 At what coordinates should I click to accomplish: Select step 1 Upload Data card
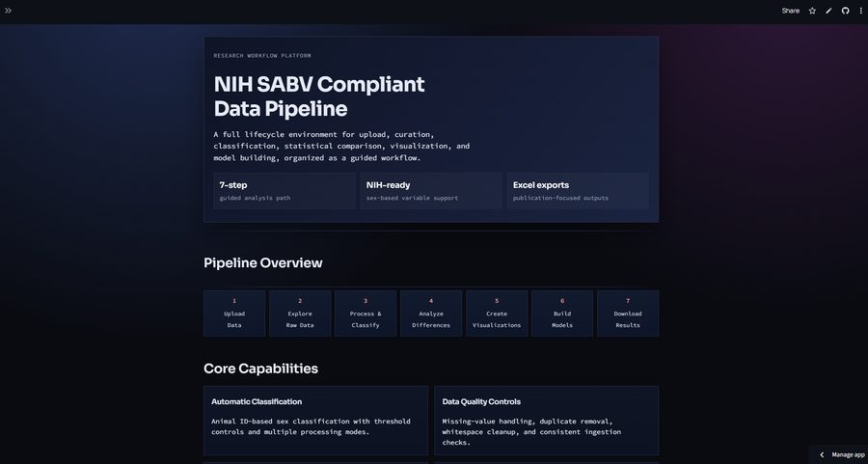coord(234,314)
